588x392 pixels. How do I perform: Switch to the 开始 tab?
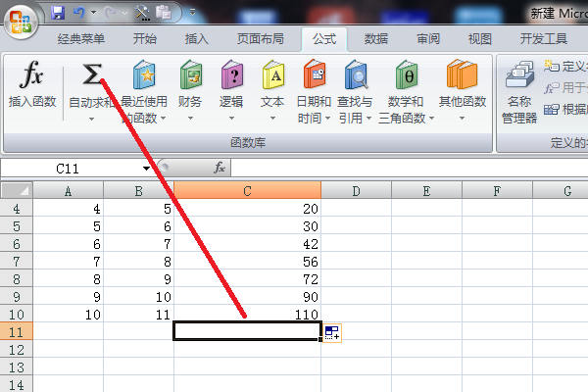(x=145, y=38)
